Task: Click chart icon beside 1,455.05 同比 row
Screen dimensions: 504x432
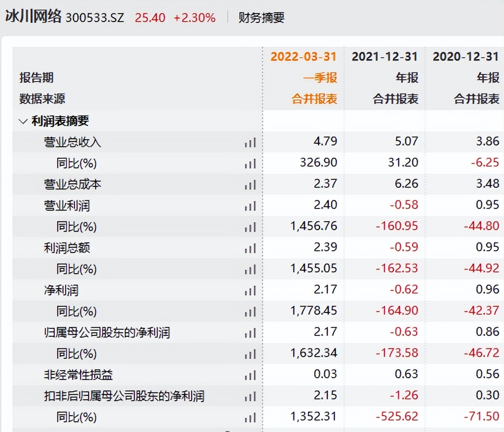Action: tap(250, 269)
